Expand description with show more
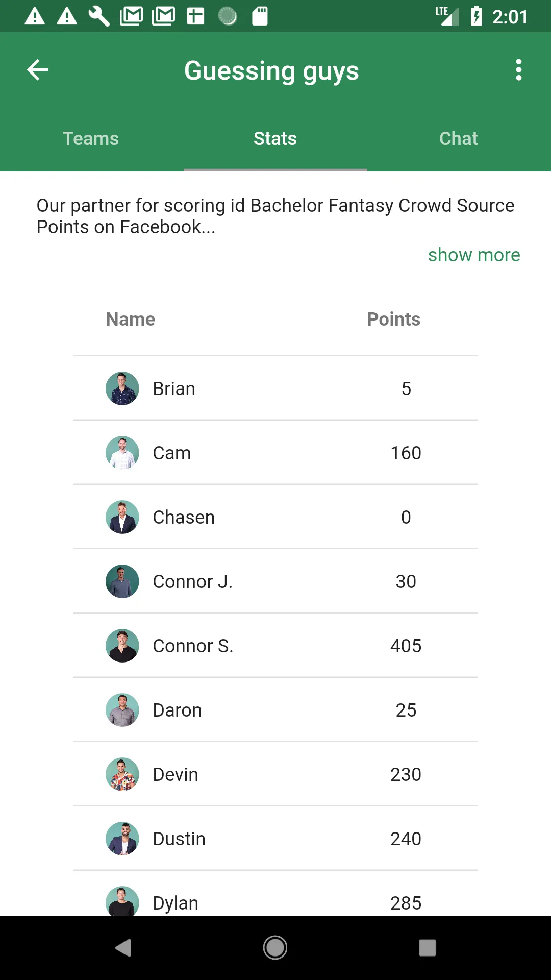 474,255
